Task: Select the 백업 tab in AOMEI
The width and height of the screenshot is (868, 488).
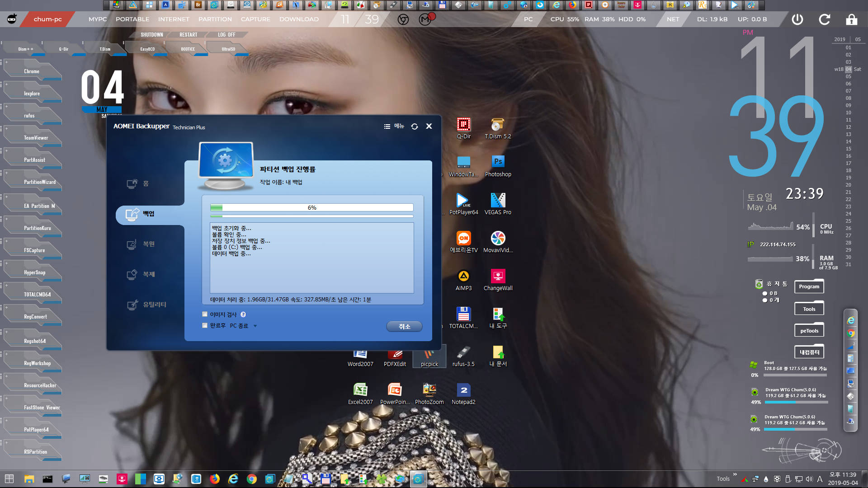Action: coord(149,214)
